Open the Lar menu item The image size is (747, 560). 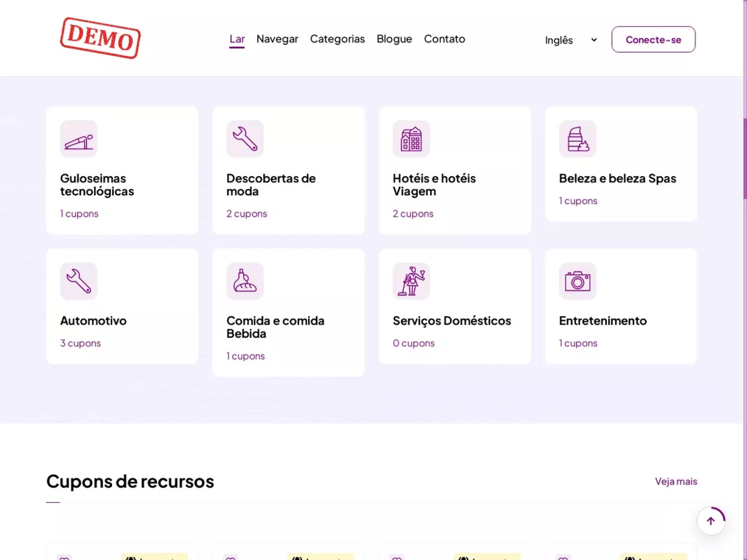(x=237, y=39)
